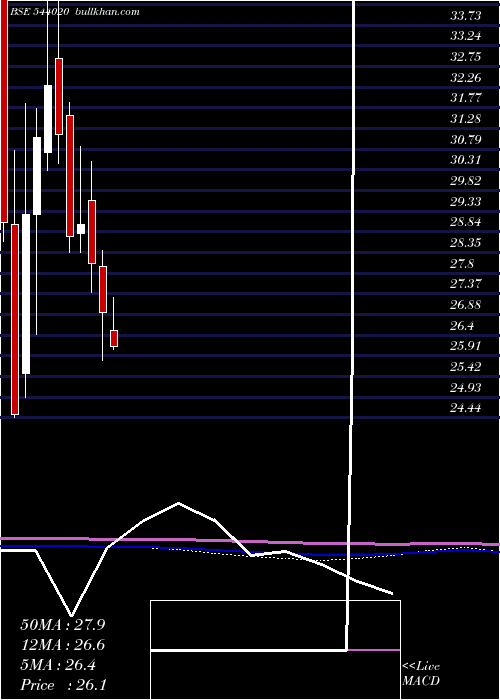Click the 24.93 price axis label

[x=466, y=388]
